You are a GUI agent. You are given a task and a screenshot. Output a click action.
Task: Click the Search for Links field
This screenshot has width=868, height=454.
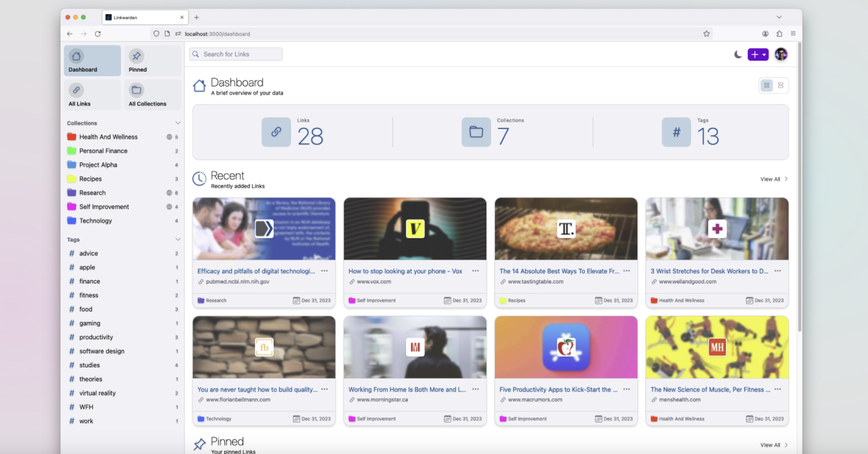[236, 54]
